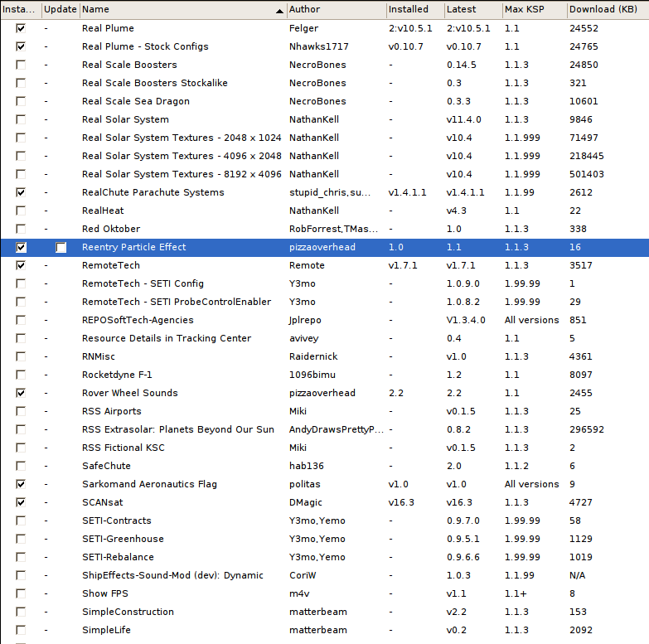The height and width of the screenshot is (644, 649).
Task: Tick the update checkbox for Reentry Particle Effect
Action: point(61,247)
